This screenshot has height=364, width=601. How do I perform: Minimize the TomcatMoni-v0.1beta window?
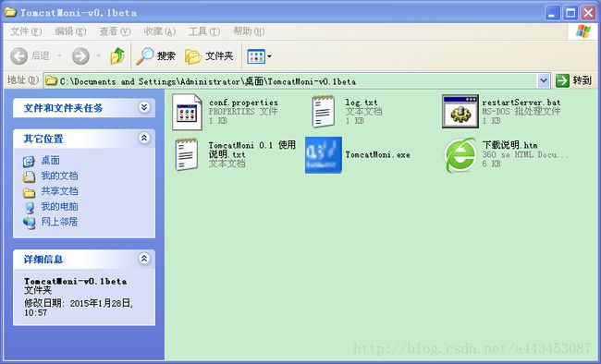click(552, 13)
